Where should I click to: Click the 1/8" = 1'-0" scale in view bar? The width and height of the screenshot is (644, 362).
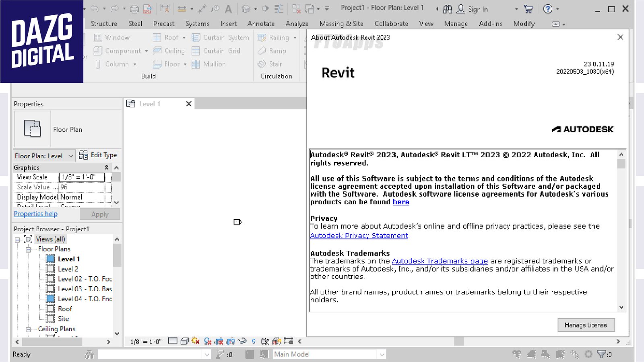click(x=146, y=341)
